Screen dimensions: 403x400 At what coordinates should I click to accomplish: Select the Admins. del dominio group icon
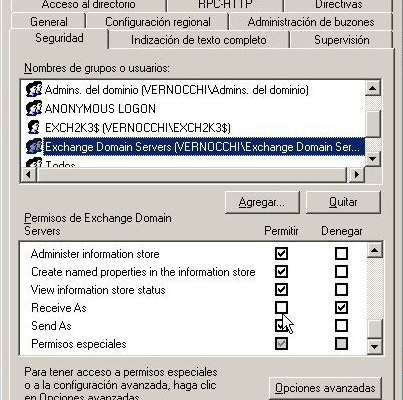click(x=34, y=89)
